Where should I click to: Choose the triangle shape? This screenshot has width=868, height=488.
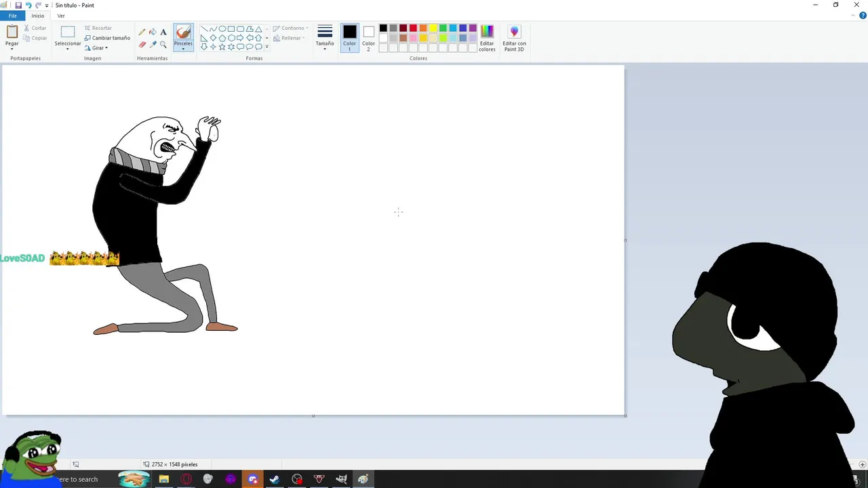pos(258,29)
